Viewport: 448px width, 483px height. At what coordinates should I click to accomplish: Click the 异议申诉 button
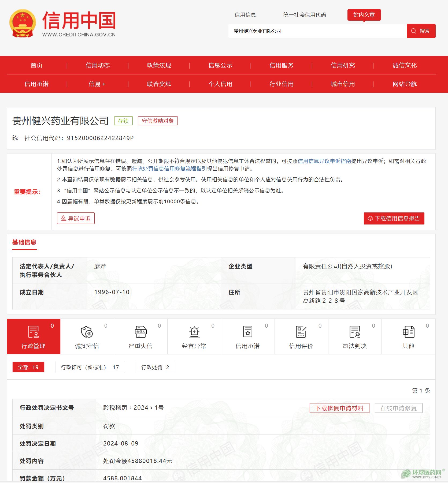pos(76,218)
